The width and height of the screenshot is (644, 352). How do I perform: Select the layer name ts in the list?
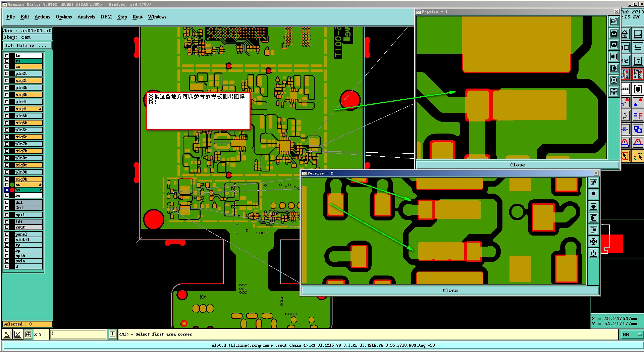point(29,61)
